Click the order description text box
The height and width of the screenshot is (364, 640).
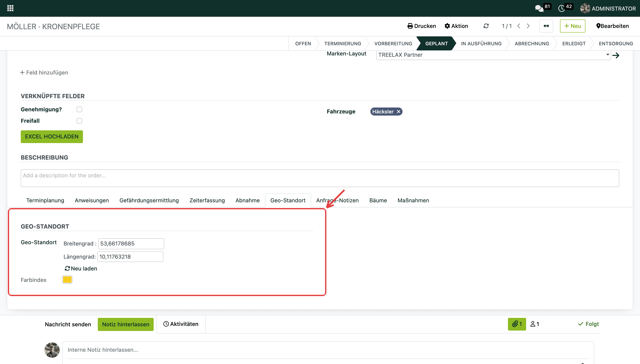(320, 178)
